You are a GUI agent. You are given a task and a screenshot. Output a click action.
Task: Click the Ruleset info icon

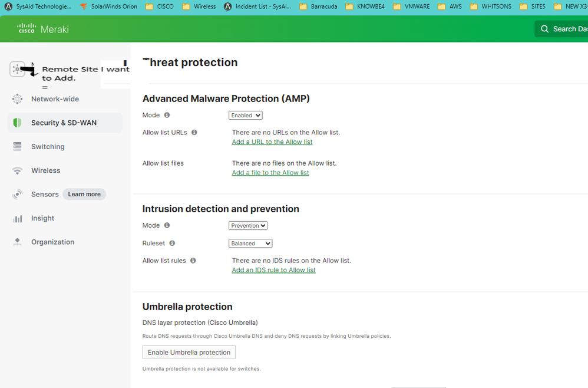tap(172, 243)
